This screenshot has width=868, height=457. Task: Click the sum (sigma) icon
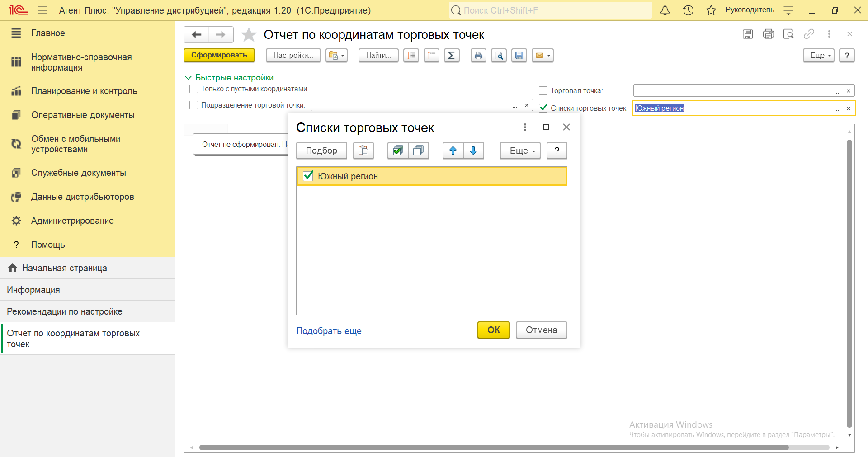tap(452, 55)
